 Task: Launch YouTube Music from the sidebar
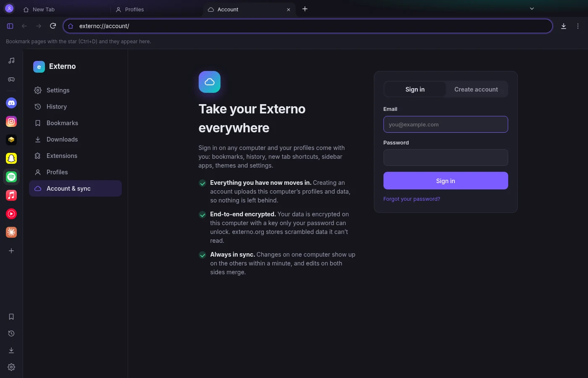coord(11,214)
